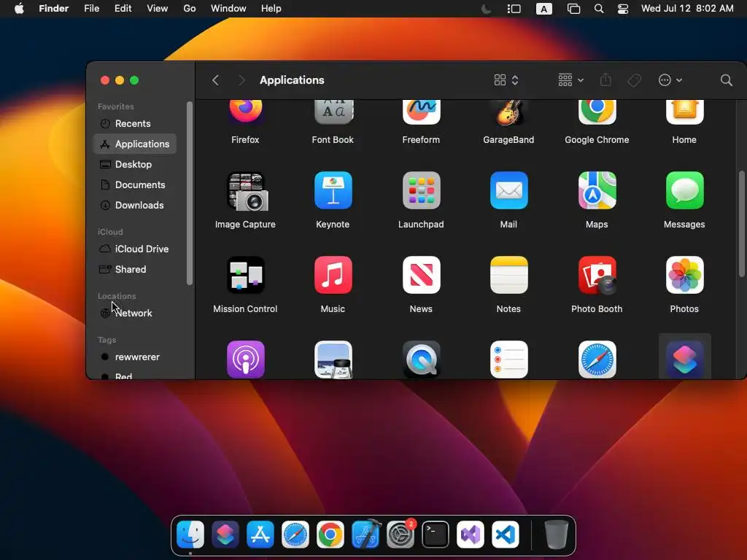Screen dimensions: 747x560
Task: Open Shared in the sidebar
Action: [135, 270]
